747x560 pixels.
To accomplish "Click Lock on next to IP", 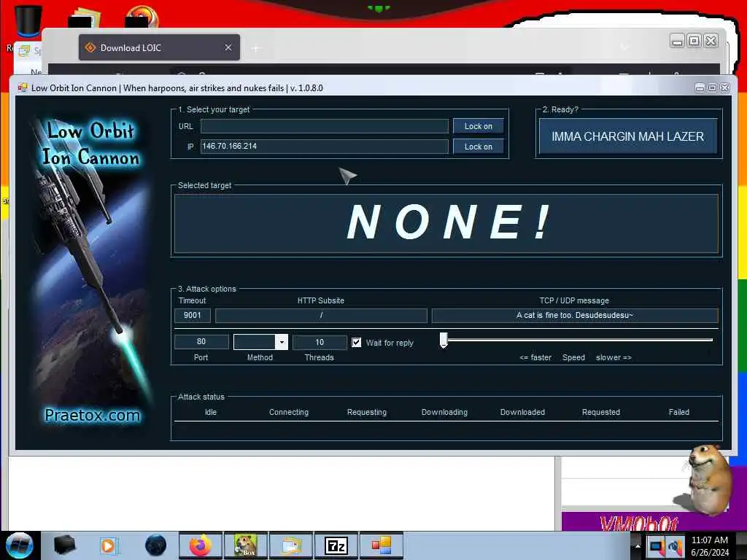I will coord(479,147).
